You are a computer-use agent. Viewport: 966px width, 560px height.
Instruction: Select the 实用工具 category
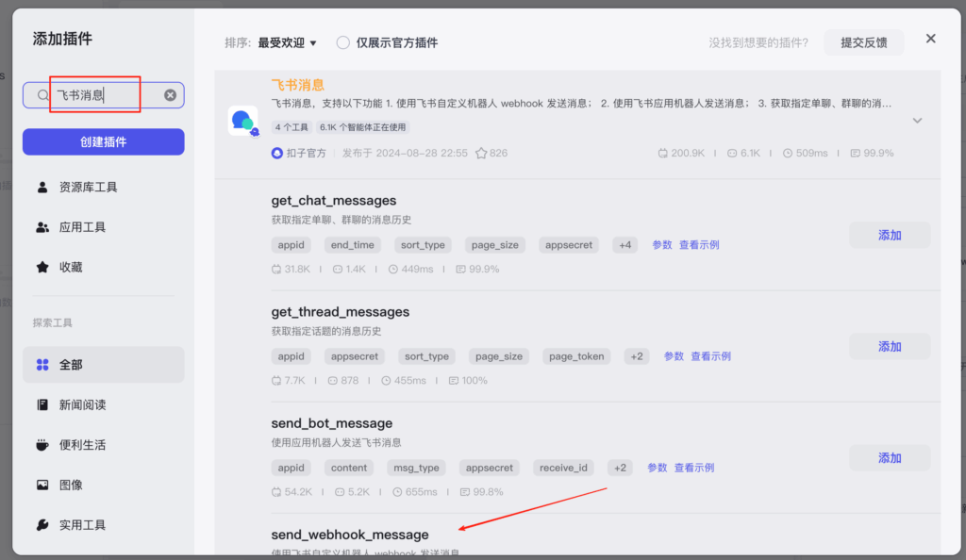pyautogui.click(x=104, y=525)
